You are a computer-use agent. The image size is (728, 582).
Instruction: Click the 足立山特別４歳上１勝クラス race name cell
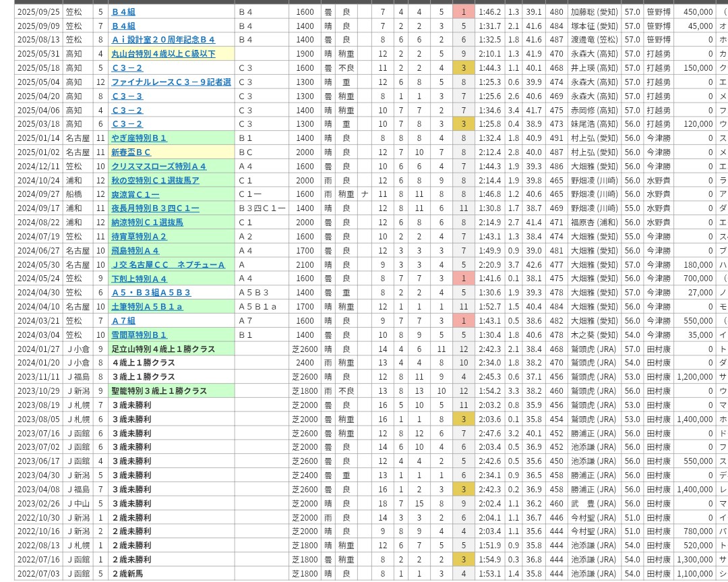pos(163,349)
